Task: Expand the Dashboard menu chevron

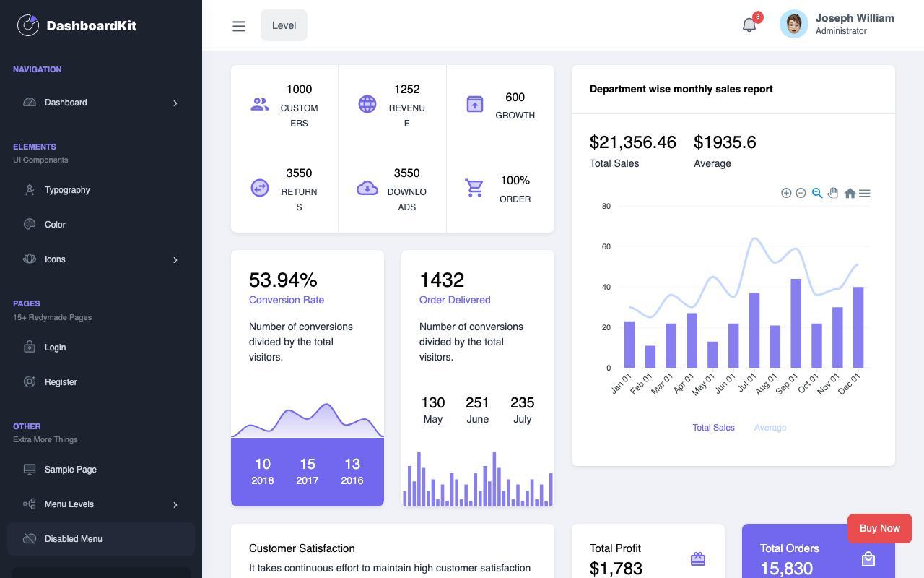Action: click(175, 103)
